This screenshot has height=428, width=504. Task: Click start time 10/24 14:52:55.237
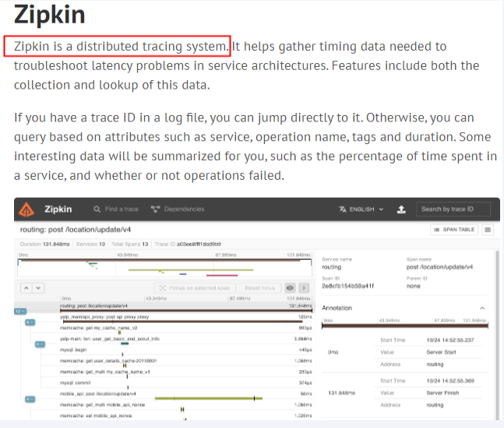[x=450, y=340]
